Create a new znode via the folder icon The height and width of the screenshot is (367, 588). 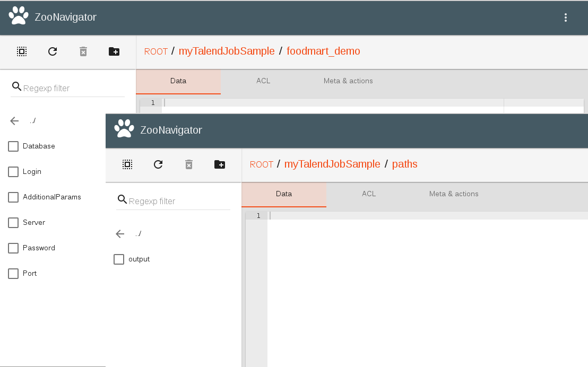click(x=114, y=51)
